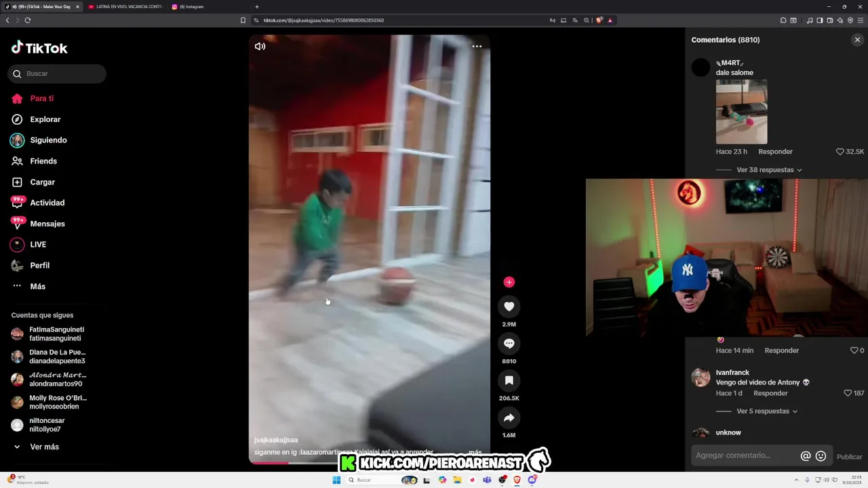This screenshot has height=488, width=868.
Task: Open alondramartos90 followed account
Action: [x=47, y=380]
